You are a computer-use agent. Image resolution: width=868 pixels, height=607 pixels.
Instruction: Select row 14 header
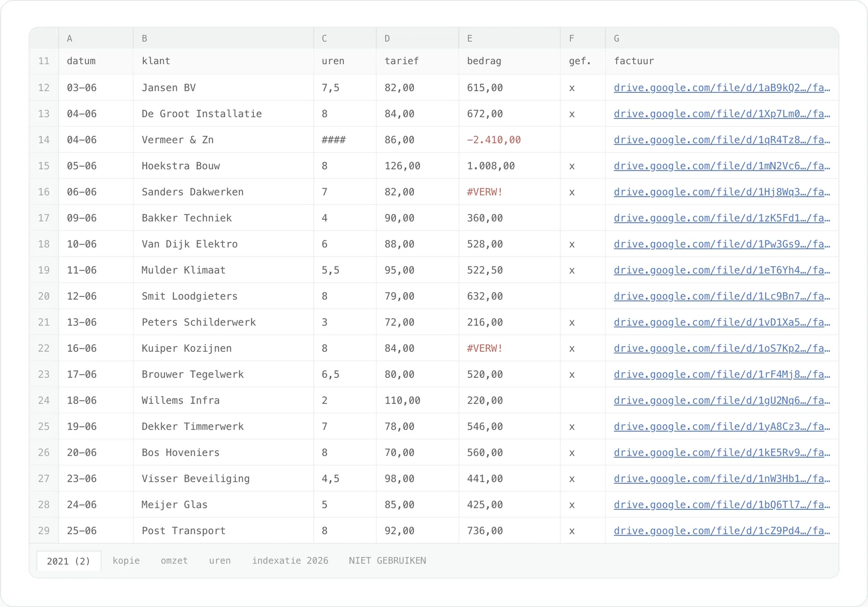tap(44, 140)
